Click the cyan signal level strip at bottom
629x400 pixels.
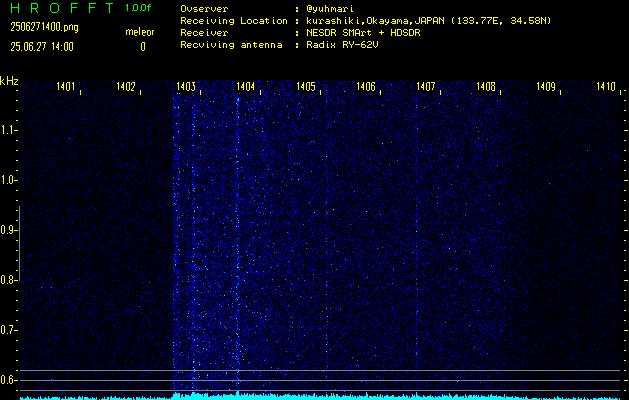click(321, 397)
